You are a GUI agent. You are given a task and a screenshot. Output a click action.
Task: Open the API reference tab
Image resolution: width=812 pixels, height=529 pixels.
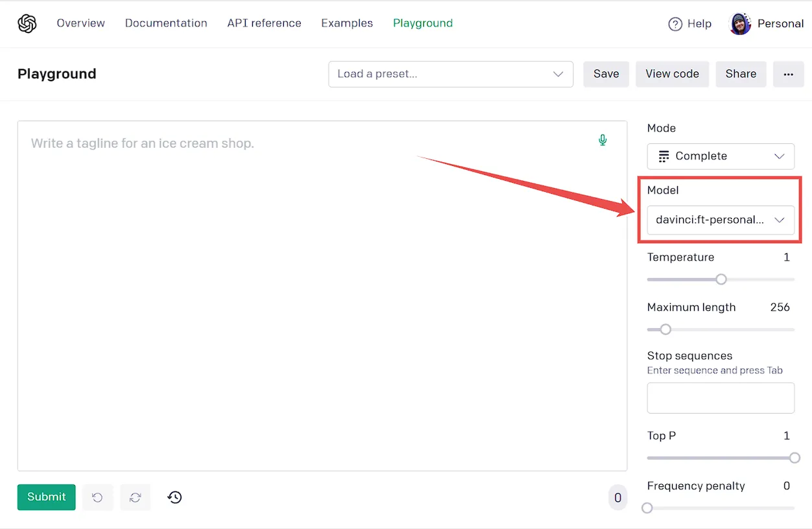(264, 23)
